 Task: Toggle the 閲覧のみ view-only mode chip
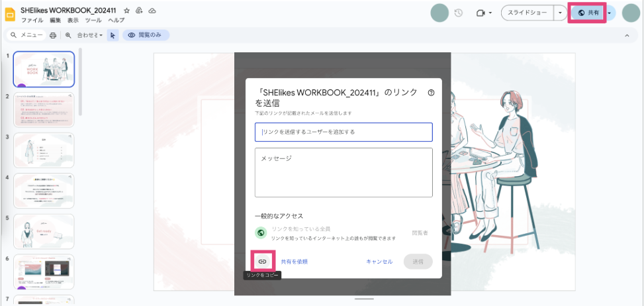pyautogui.click(x=146, y=35)
